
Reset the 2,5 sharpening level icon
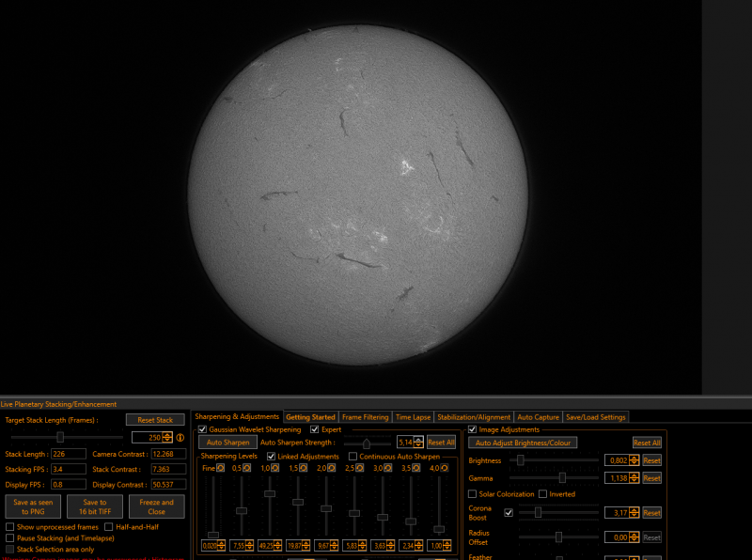(x=360, y=468)
